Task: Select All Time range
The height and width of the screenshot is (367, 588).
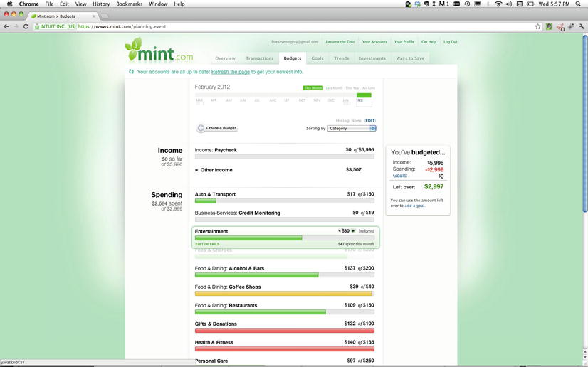Action: click(x=369, y=88)
